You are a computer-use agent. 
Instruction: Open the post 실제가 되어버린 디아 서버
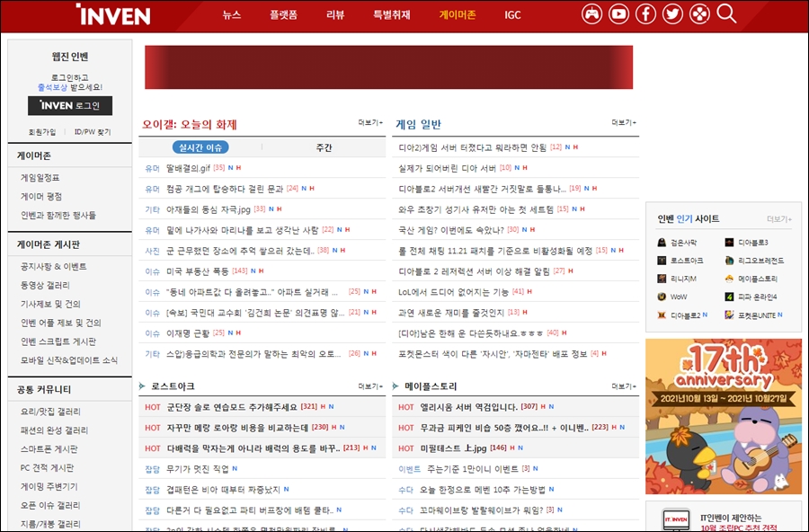pos(448,168)
